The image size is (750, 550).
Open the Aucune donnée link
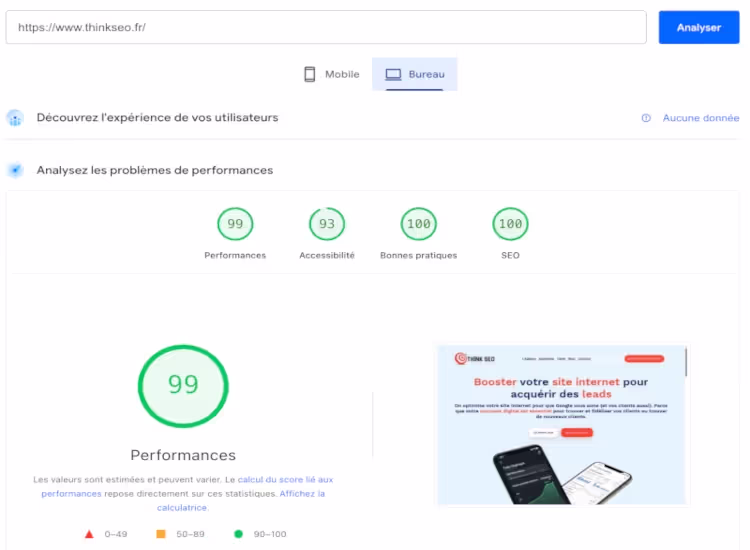point(700,118)
